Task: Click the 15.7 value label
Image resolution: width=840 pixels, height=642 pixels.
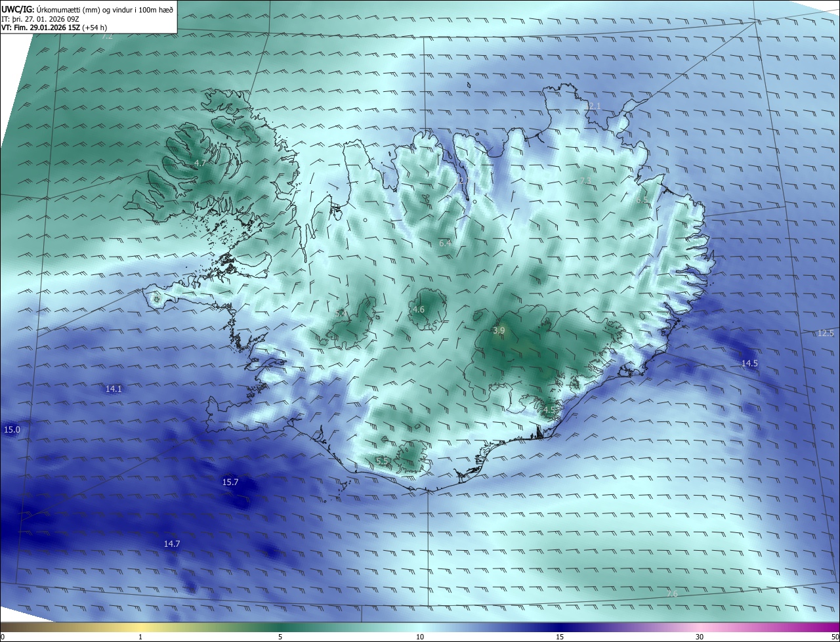Action: [230, 482]
